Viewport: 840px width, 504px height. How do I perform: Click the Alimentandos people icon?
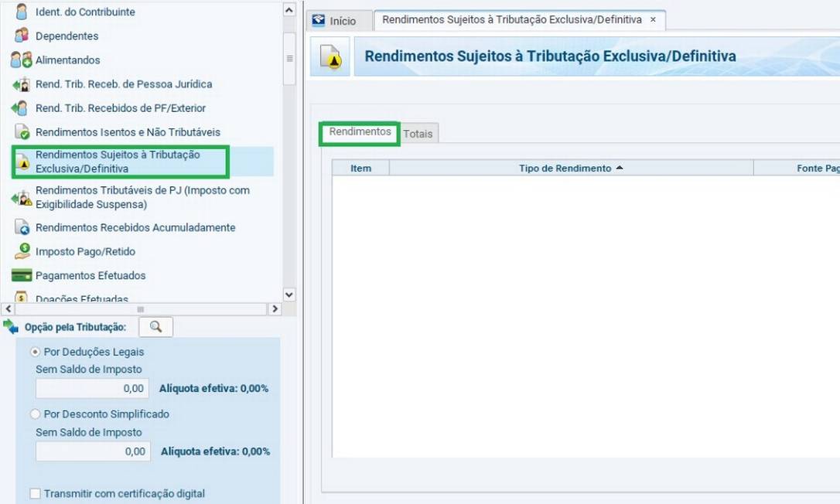(x=21, y=60)
